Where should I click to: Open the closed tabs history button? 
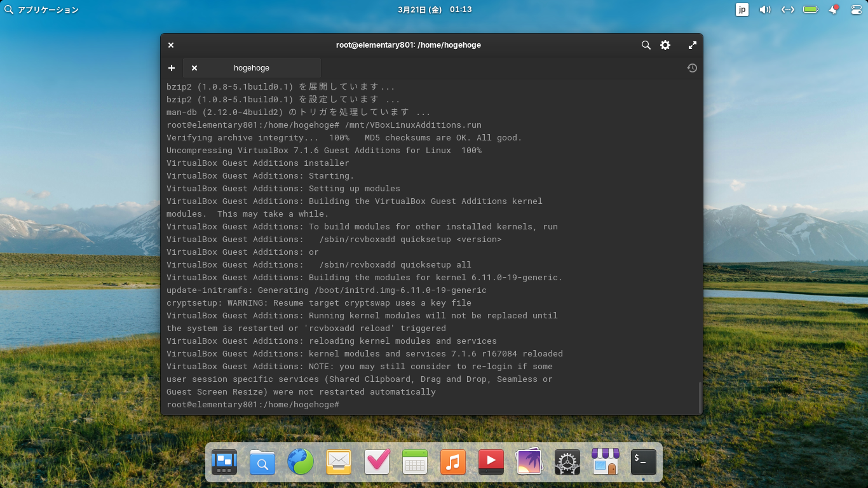pyautogui.click(x=692, y=68)
